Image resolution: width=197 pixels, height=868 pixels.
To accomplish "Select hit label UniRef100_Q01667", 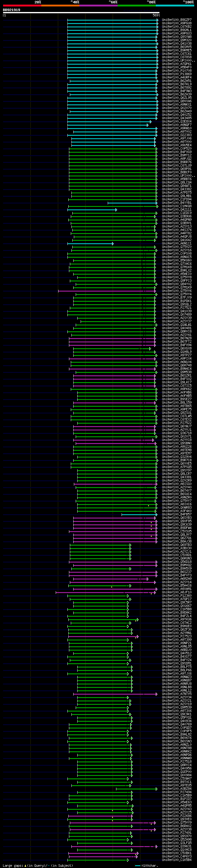I will pyautogui.click(x=177, y=606).
